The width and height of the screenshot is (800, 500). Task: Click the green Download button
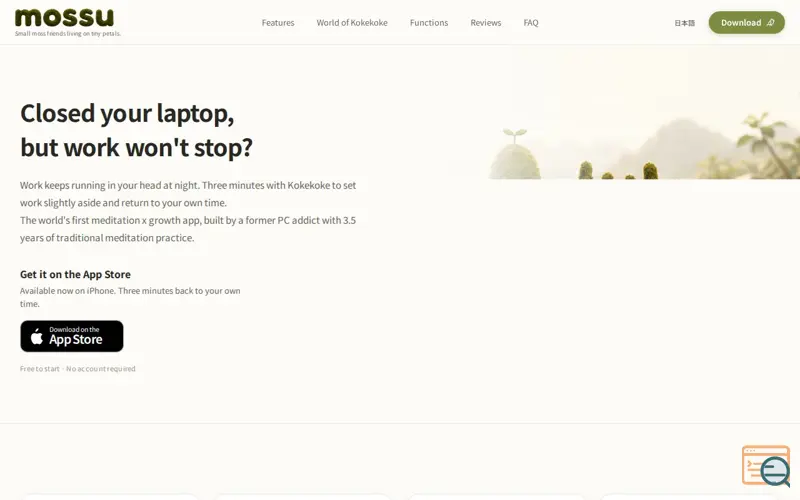pyautogui.click(x=746, y=22)
